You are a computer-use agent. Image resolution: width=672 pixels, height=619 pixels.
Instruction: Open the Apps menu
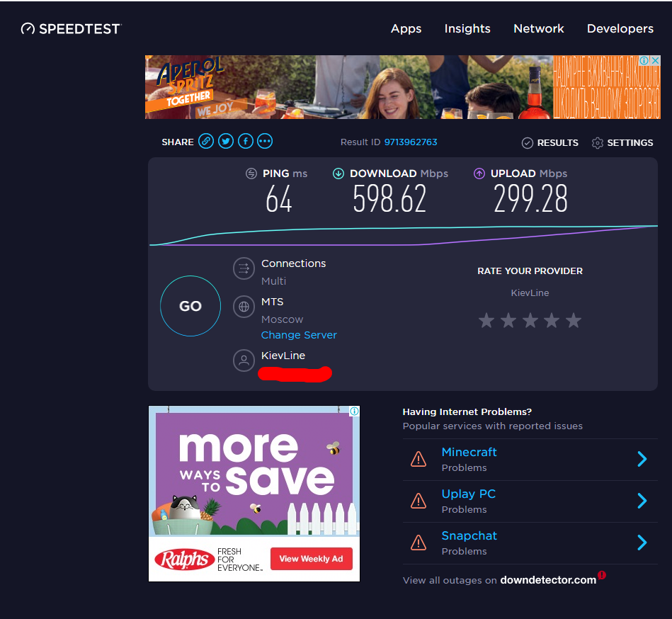click(406, 29)
